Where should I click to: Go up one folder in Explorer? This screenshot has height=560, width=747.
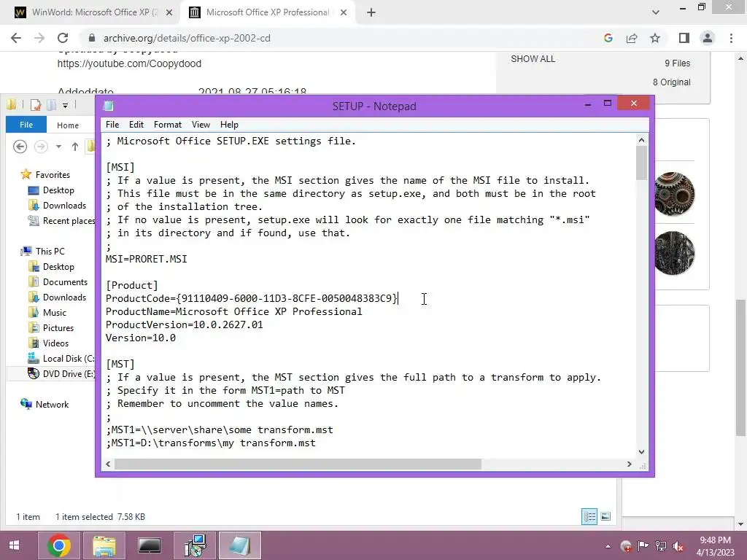(75, 146)
